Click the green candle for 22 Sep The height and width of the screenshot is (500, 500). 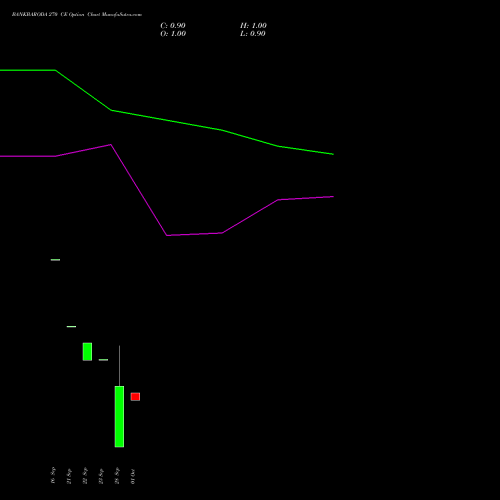[x=87, y=352]
